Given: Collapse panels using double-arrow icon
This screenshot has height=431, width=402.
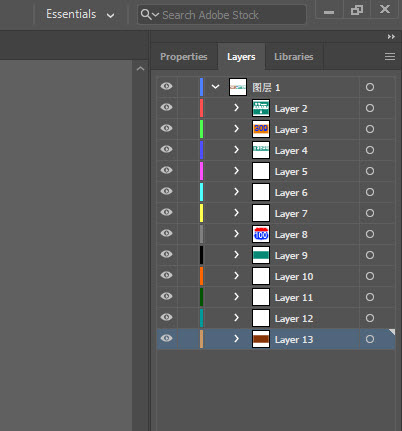Looking at the screenshot, I should pos(391,37).
